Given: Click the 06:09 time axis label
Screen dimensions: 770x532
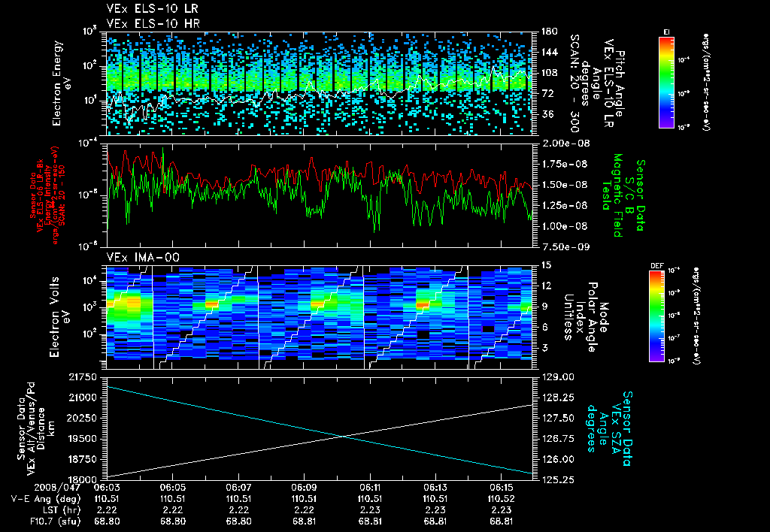Looking at the screenshot, I should (304, 488).
